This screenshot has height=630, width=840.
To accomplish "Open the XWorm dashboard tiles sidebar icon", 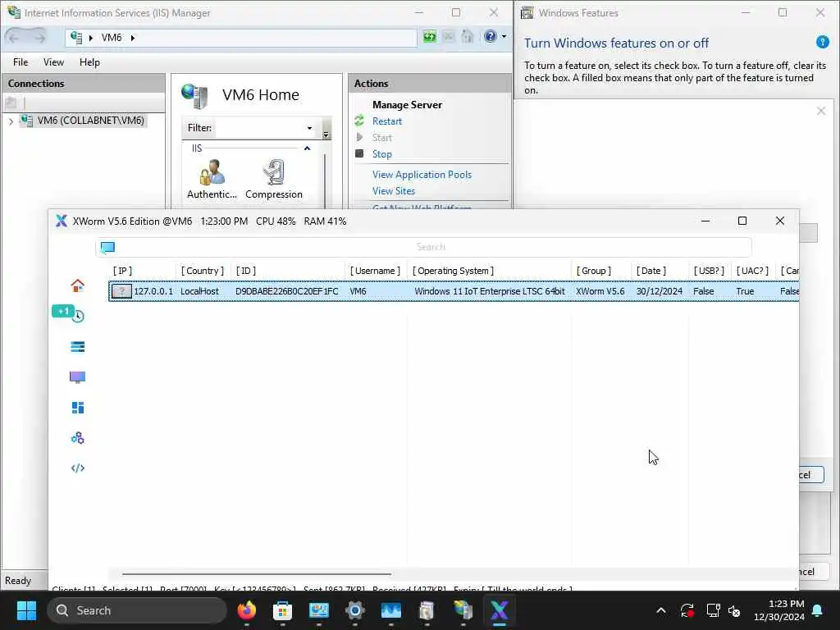I will pyautogui.click(x=78, y=408).
